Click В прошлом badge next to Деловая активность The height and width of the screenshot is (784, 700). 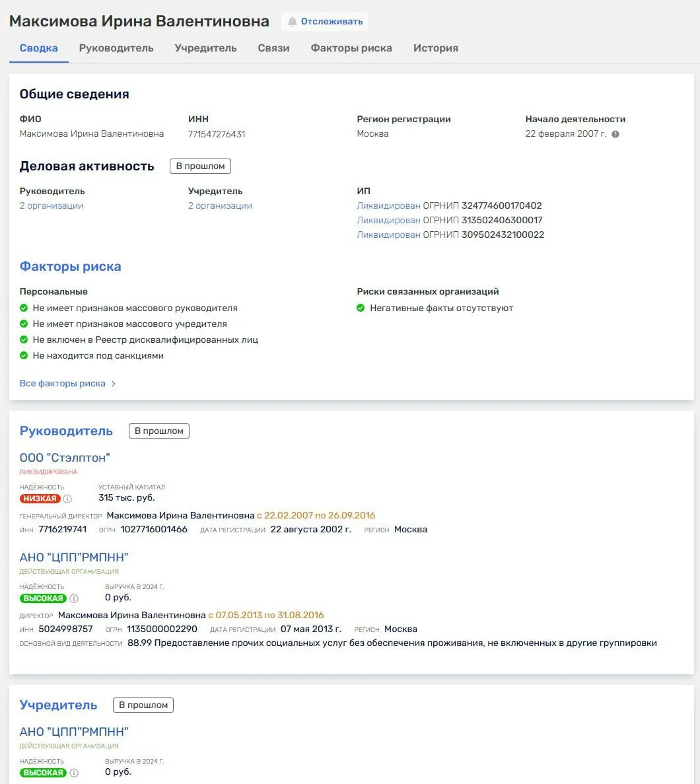pos(200,166)
